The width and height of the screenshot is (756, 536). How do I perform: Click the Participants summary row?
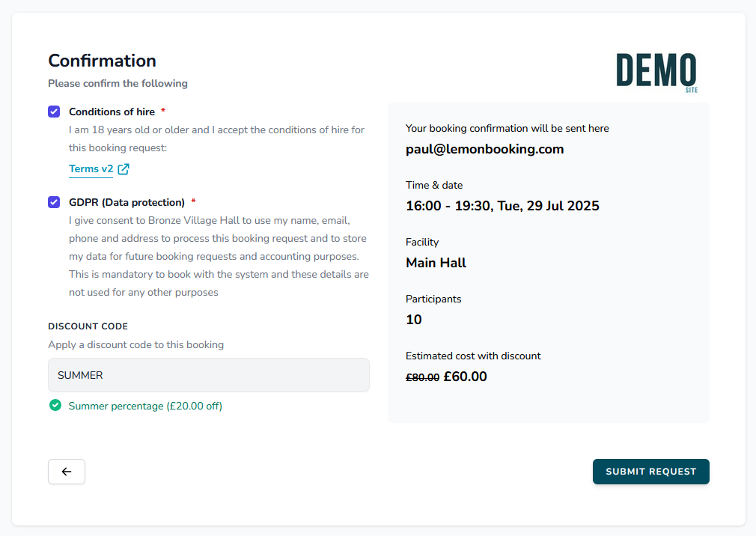point(433,299)
